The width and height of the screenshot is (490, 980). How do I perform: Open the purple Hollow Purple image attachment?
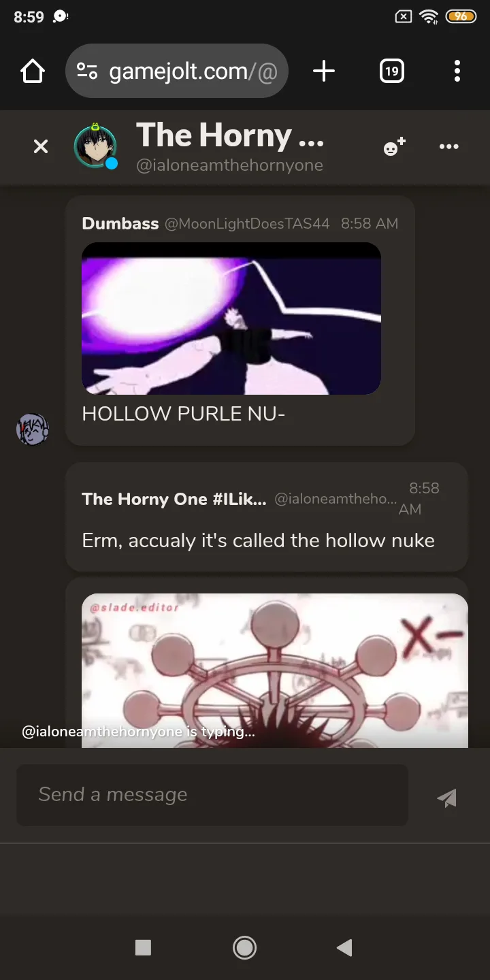click(x=231, y=318)
